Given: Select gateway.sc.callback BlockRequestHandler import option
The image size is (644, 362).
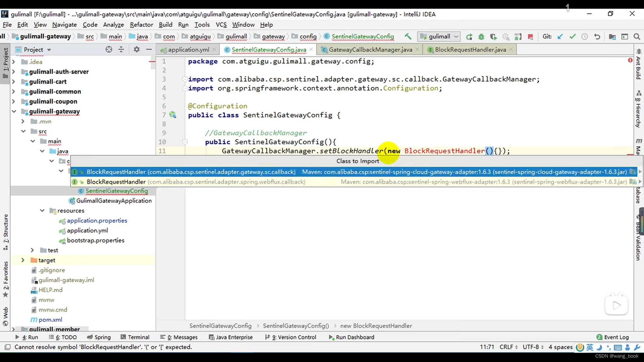Looking at the screenshot, I should coord(191,172).
